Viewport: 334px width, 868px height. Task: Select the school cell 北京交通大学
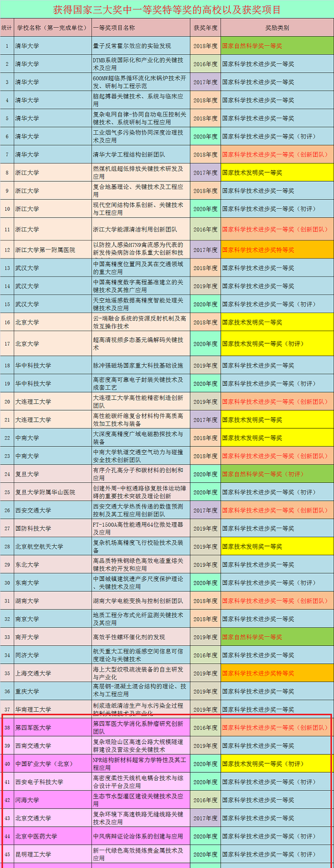click(52, 818)
